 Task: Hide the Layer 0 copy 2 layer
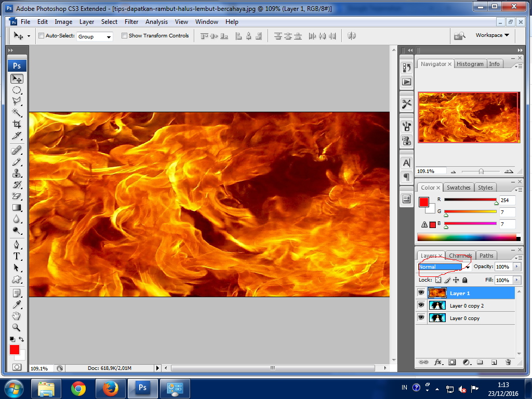421,305
